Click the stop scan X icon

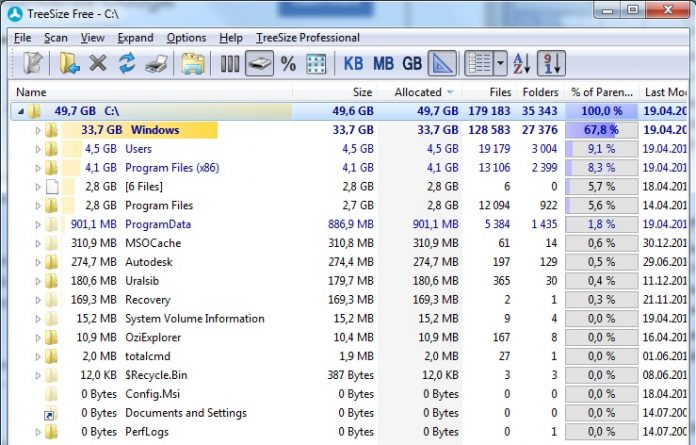[97, 64]
